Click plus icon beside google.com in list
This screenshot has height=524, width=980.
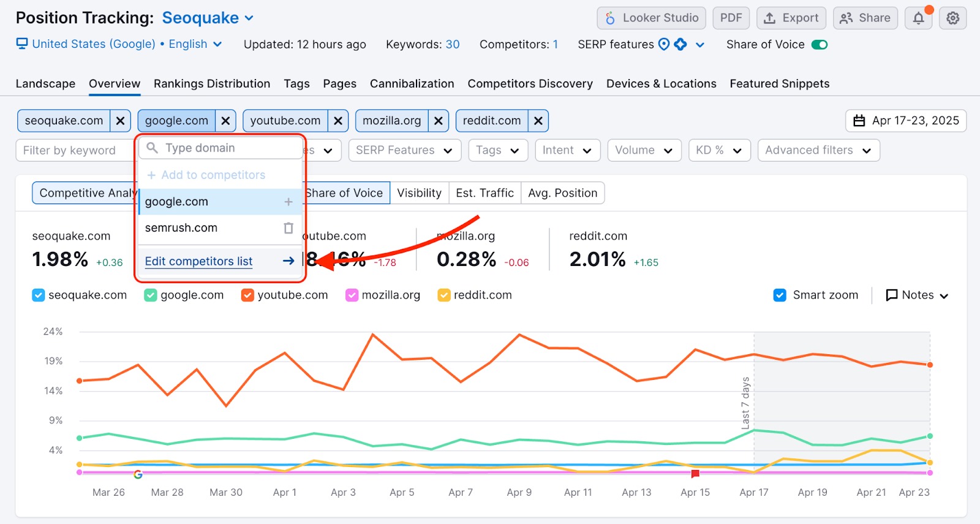(x=288, y=202)
